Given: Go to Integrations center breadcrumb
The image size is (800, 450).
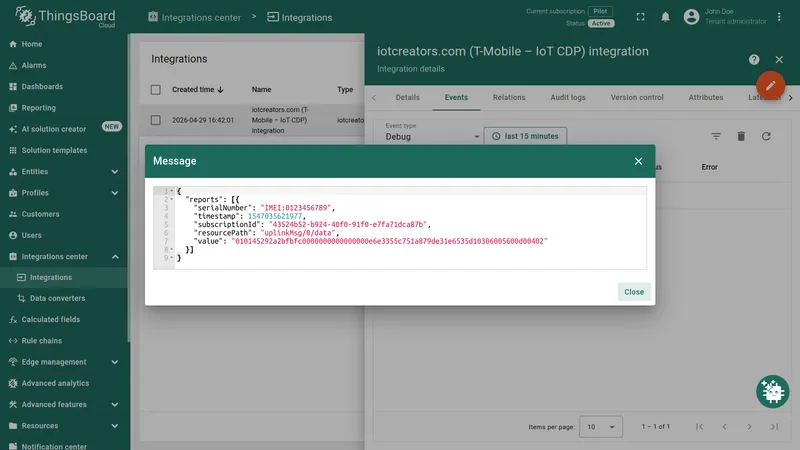Looking at the screenshot, I should point(194,17).
